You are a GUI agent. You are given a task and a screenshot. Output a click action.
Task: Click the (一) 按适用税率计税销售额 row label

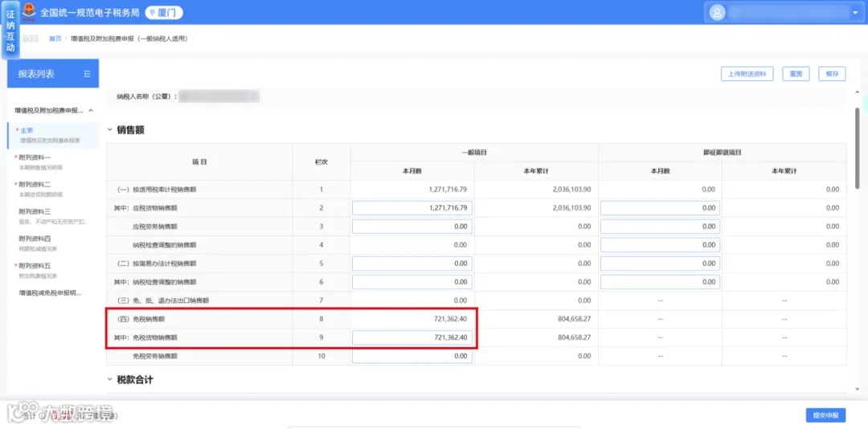pos(157,190)
